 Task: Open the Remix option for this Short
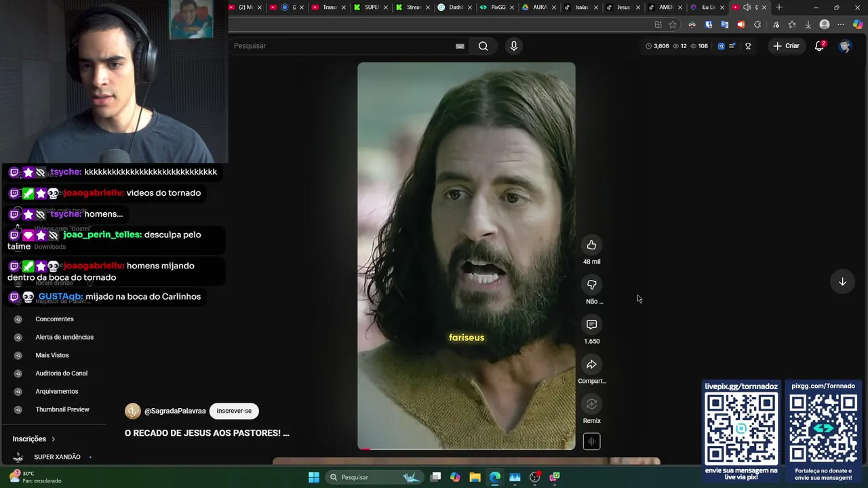point(591,404)
